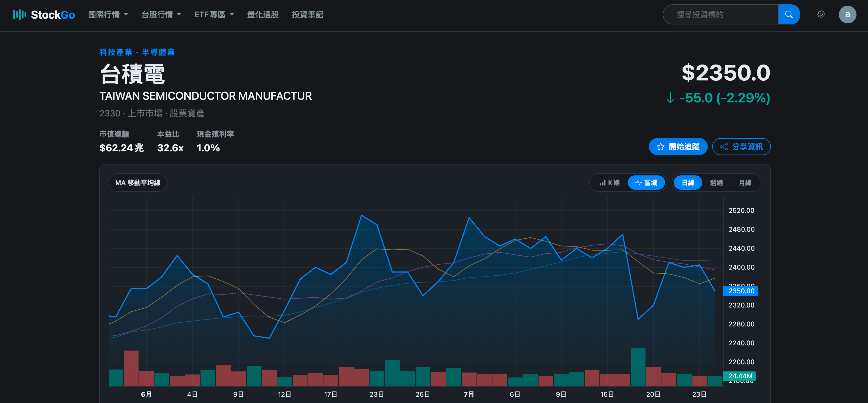Expand the 台股行情 dropdown menu
This screenshot has height=403, width=868.
click(x=161, y=15)
